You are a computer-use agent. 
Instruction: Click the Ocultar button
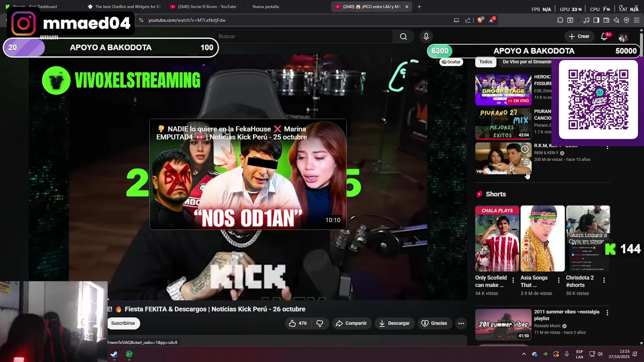[451, 62]
